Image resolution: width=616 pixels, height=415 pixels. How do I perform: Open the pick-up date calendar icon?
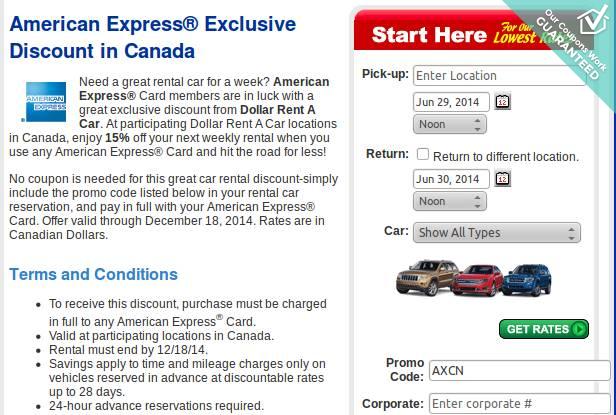(502, 102)
